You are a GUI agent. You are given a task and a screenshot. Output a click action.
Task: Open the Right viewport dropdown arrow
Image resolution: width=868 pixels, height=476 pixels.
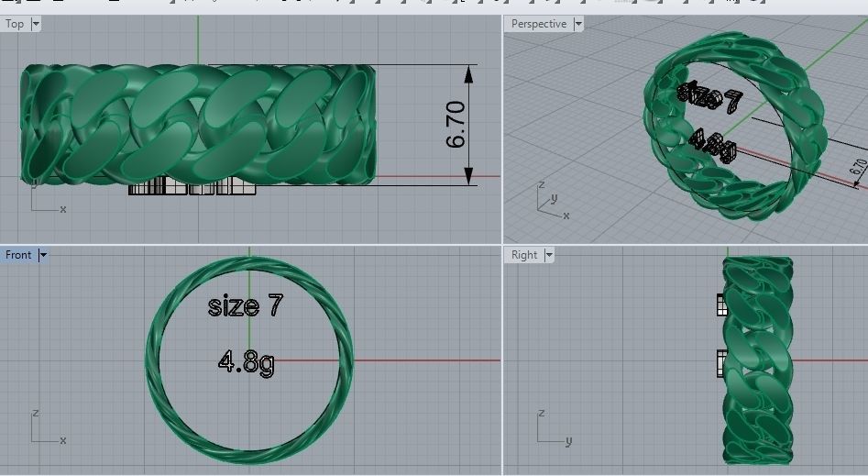549,255
